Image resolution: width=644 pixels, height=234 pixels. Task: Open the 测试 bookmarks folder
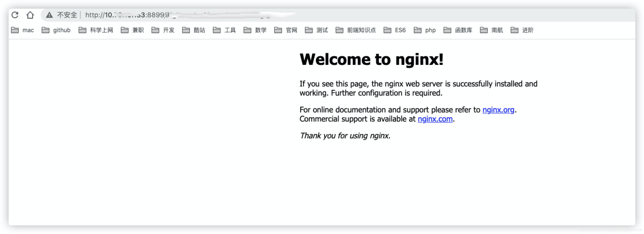pos(316,30)
